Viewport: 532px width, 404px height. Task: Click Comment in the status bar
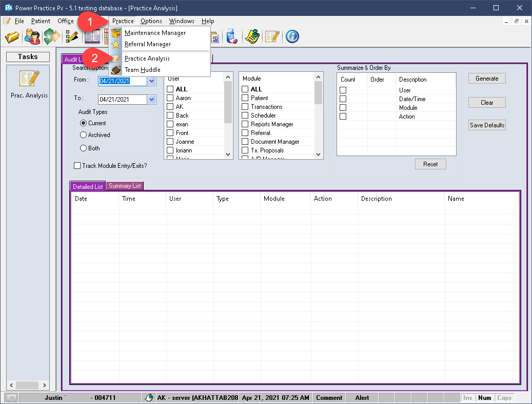point(329,397)
